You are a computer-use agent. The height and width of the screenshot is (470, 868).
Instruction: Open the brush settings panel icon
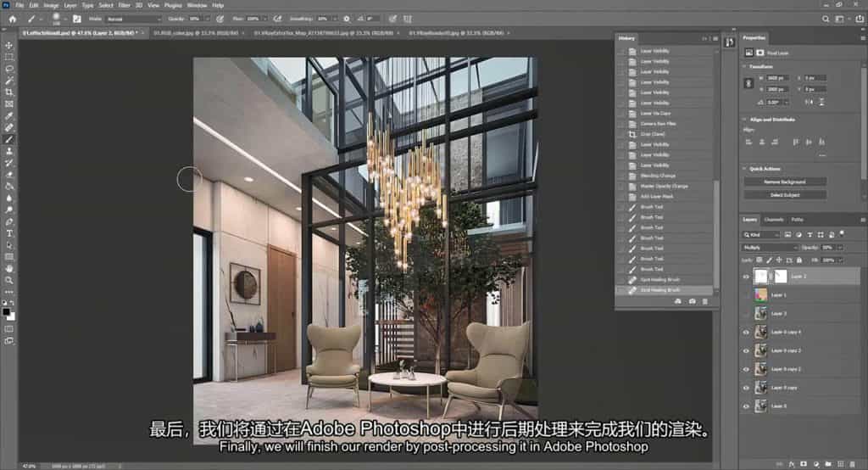click(x=77, y=19)
